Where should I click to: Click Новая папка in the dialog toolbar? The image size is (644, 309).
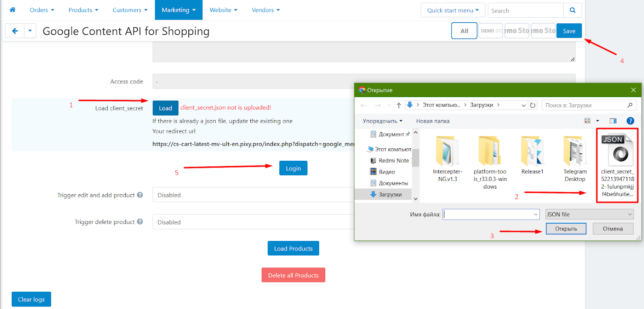(433, 121)
